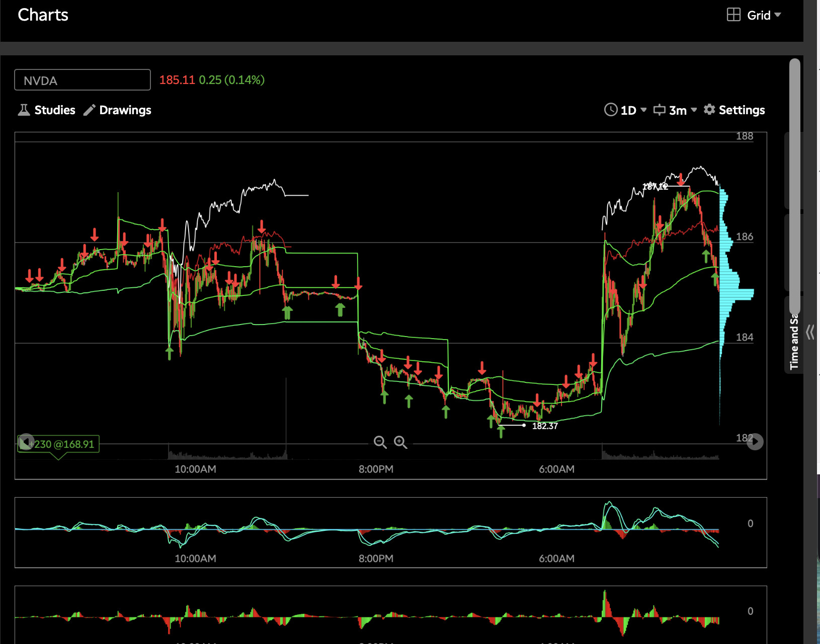This screenshot has width=820, height=644.
Task: Click the clock icon beside 1D
Action: tap(611, 110)
